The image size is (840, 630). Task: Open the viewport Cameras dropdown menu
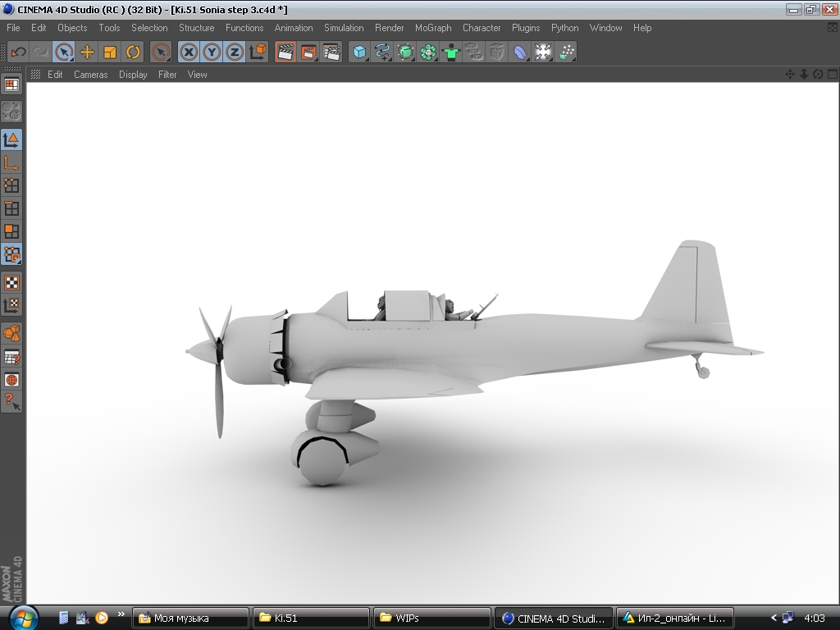(90, 75)
